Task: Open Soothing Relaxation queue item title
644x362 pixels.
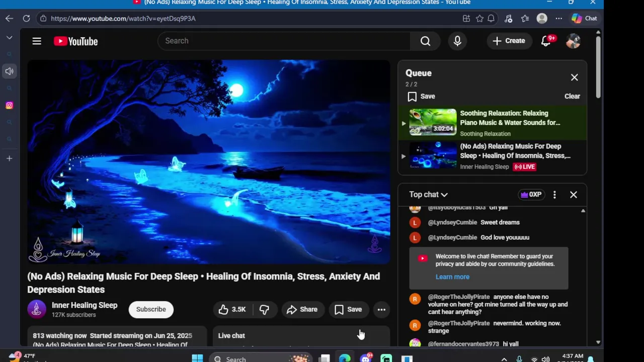Action: 510,118
